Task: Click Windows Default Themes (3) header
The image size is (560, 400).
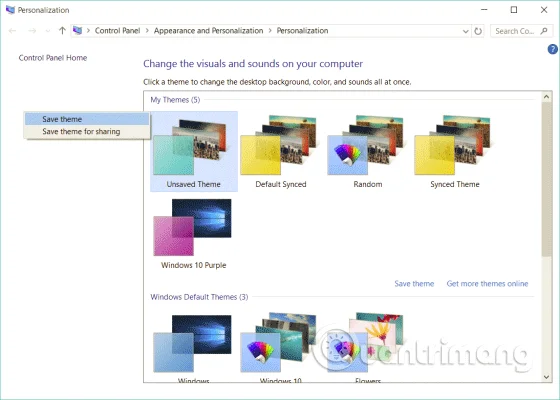Action: coord(199,297)
